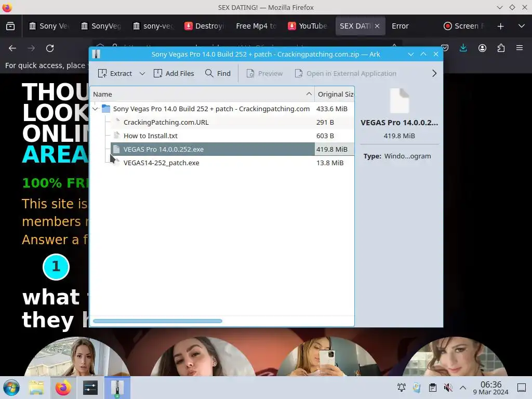The width and height of the screenshot is (532, 399).
Task: Click the updates tray icon
Action: click(417, 388)
